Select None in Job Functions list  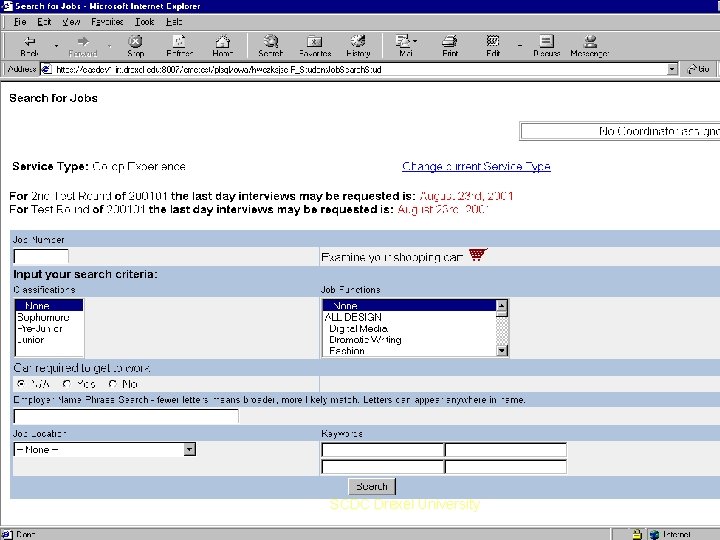click(x=409, y=305)
